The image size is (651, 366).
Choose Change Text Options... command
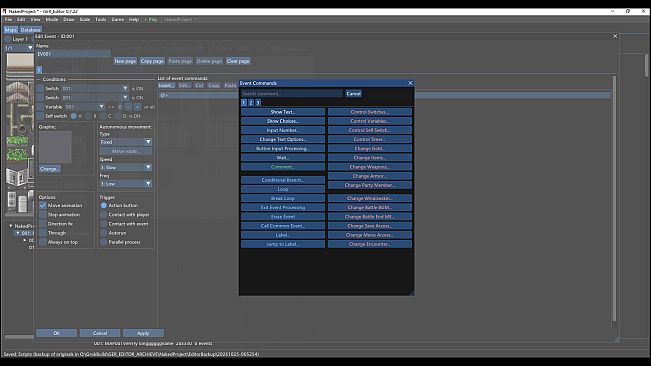pos(283,139)
